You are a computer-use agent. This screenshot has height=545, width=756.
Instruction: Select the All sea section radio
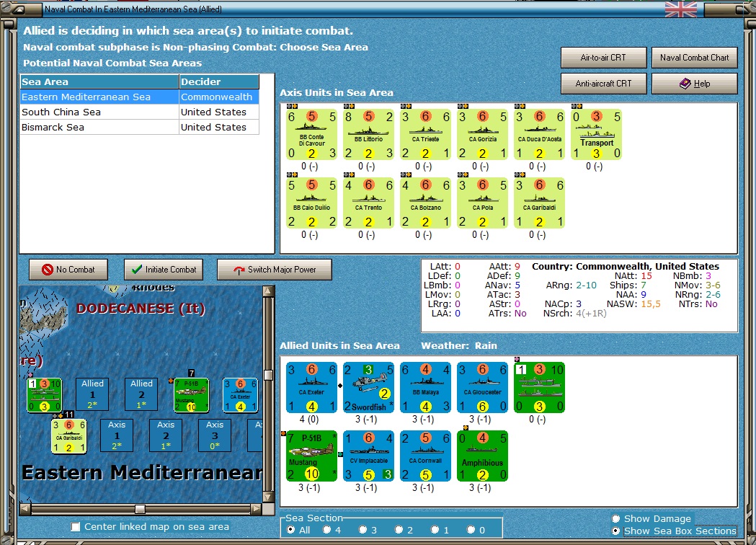[290, 530]
